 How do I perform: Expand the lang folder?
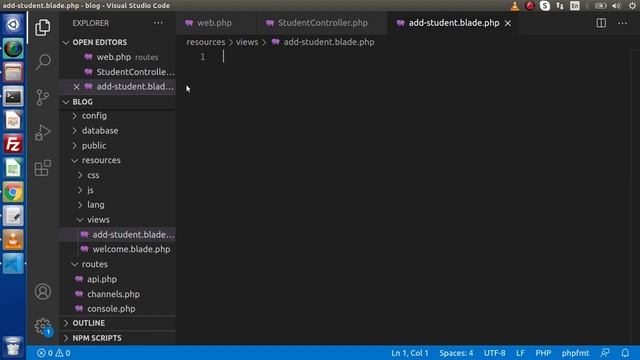118,204
